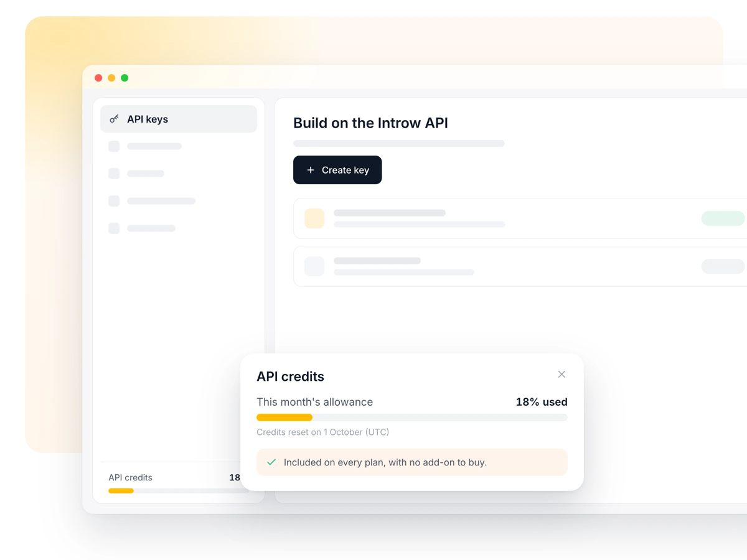The image size is (747, 560).
Task: Click the green checkmark in the notice
Action: 271,462
